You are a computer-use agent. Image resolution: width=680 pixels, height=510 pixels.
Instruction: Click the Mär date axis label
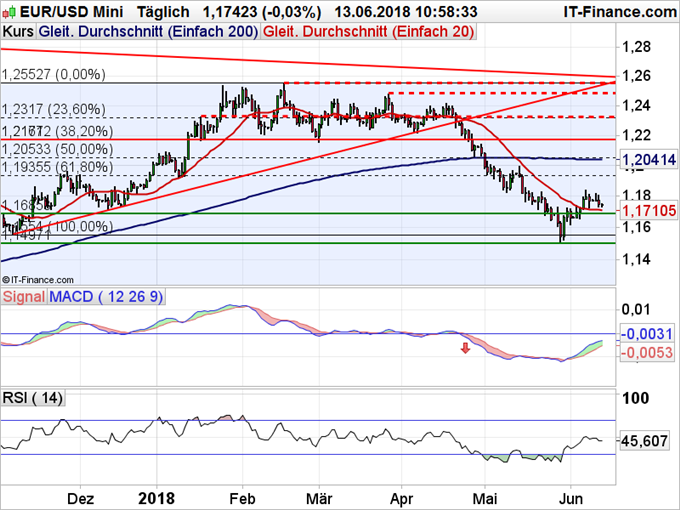point(319,499)
